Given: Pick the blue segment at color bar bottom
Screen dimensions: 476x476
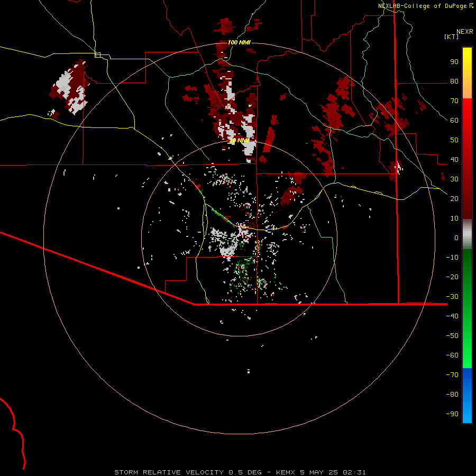Looking at the screenshot, I should (x=467, y=396).
